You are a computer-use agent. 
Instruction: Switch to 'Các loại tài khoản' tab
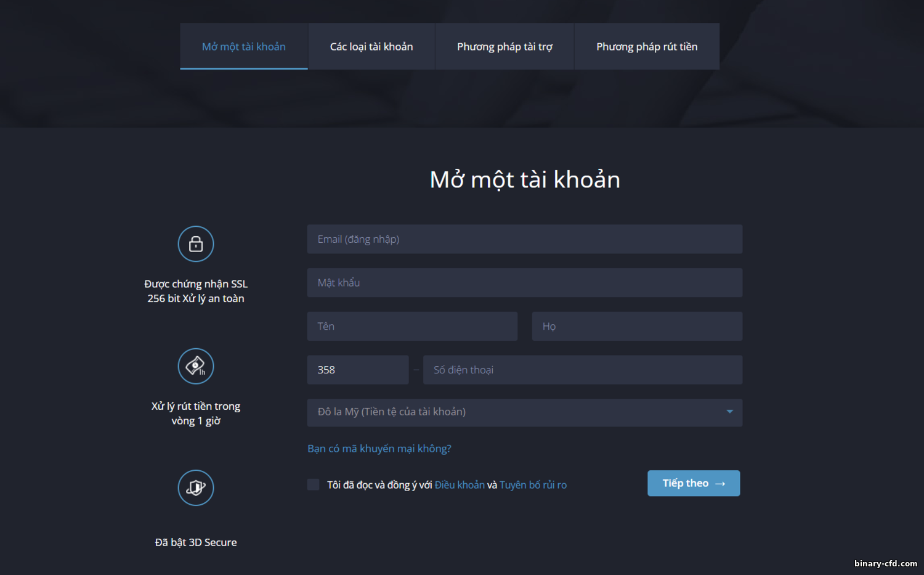pyautogui.click(x=371, y=46)
